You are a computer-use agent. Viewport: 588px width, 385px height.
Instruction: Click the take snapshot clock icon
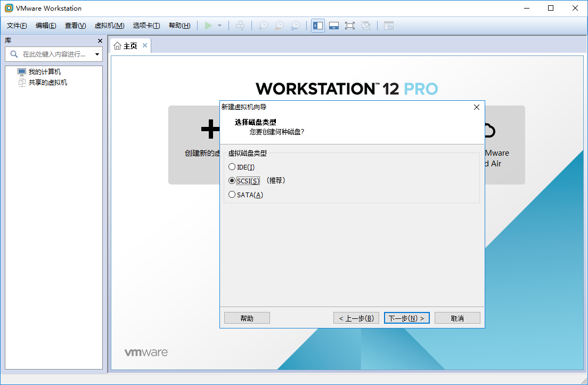263,26
